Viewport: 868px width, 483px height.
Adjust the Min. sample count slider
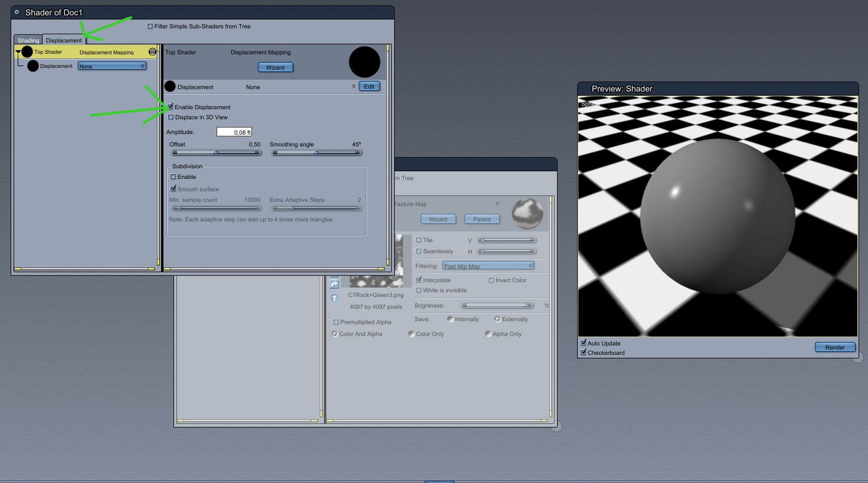coord(216,208)
